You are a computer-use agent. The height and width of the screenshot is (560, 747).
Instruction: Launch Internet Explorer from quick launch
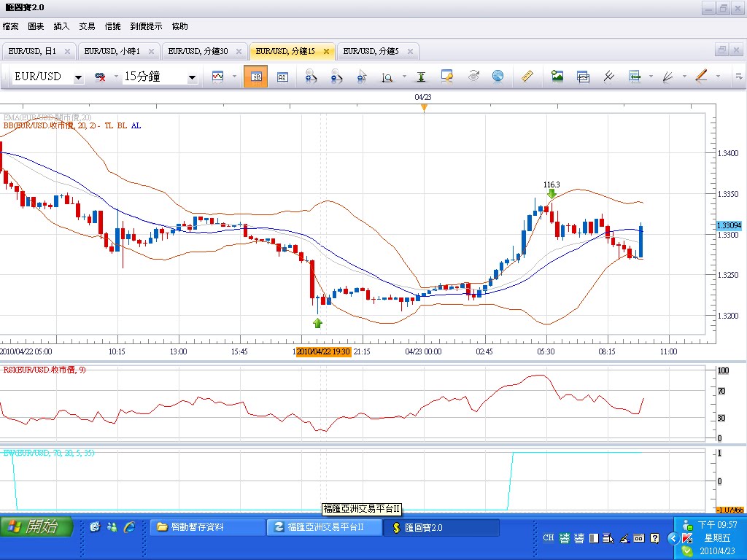pos(129,526)
